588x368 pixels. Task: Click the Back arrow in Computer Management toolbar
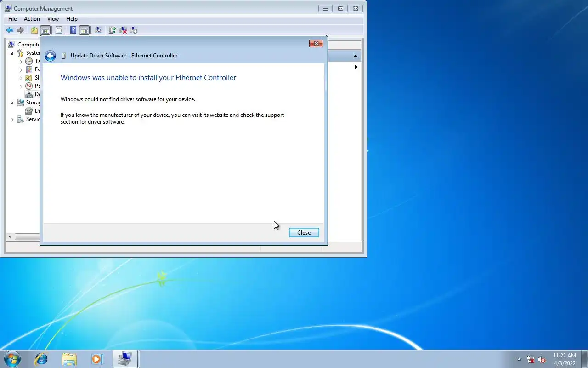tap(9, 30)
